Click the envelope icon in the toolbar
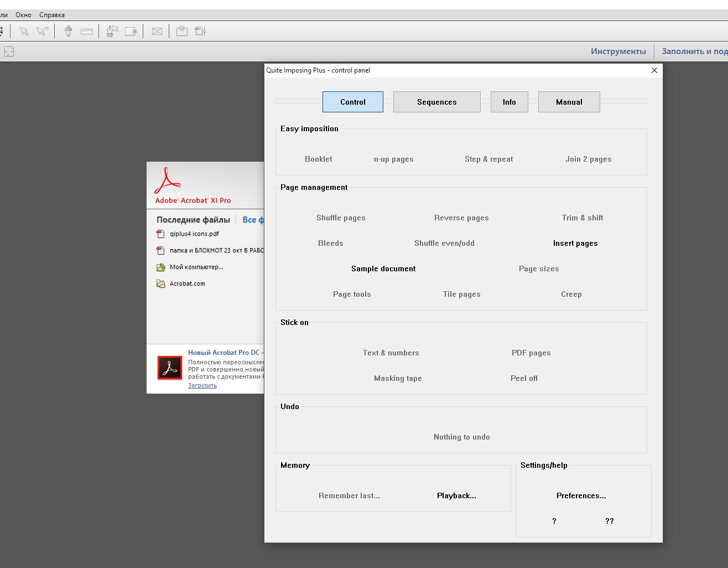The width and height of the screenshot is (728, 568). click(x=157, y=32)
